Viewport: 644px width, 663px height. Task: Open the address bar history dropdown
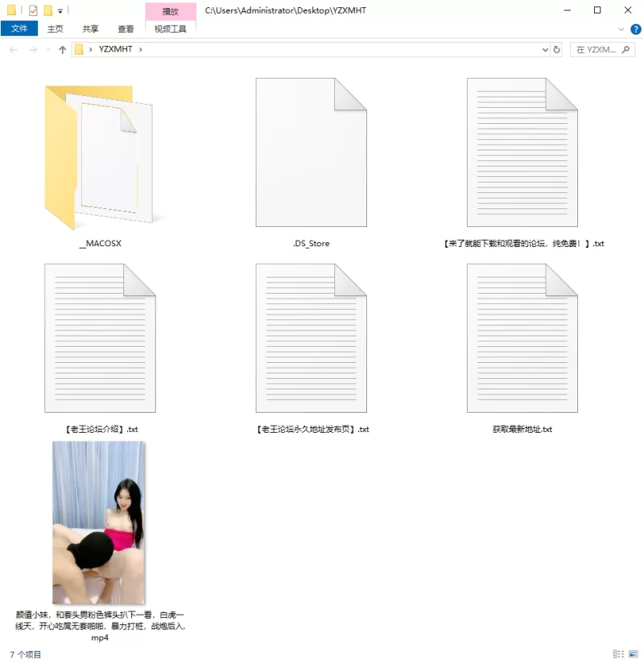pyautogui.click(x=545, y=50)
